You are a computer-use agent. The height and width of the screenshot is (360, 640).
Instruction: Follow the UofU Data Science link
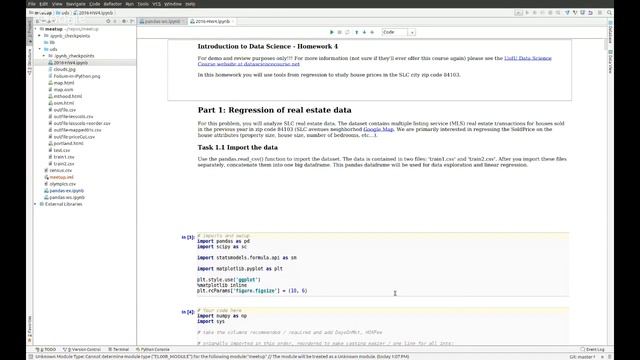pos(528,58)
